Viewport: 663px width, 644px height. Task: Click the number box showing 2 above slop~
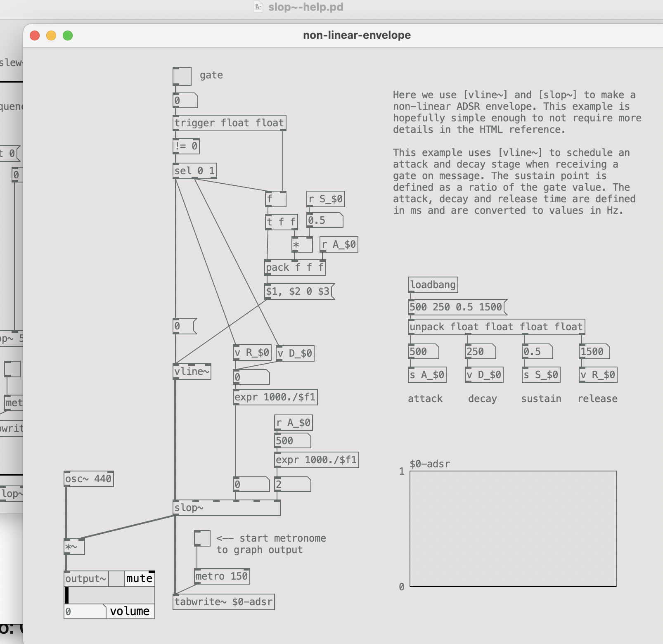click(x=293, y=485)
